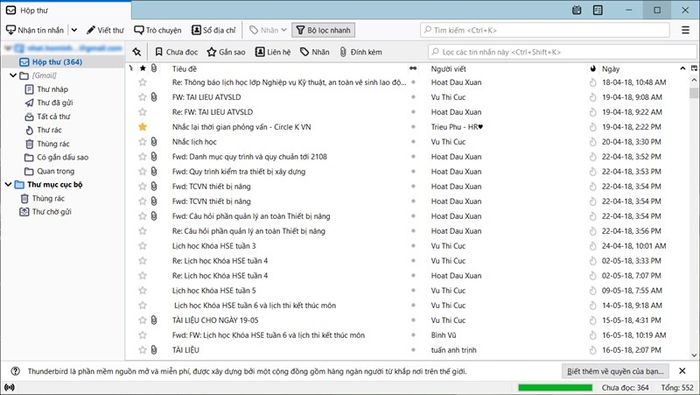This screenshot has height=395, width=700.
Task: Sort by thread column icon
Action: coord(131,68)
